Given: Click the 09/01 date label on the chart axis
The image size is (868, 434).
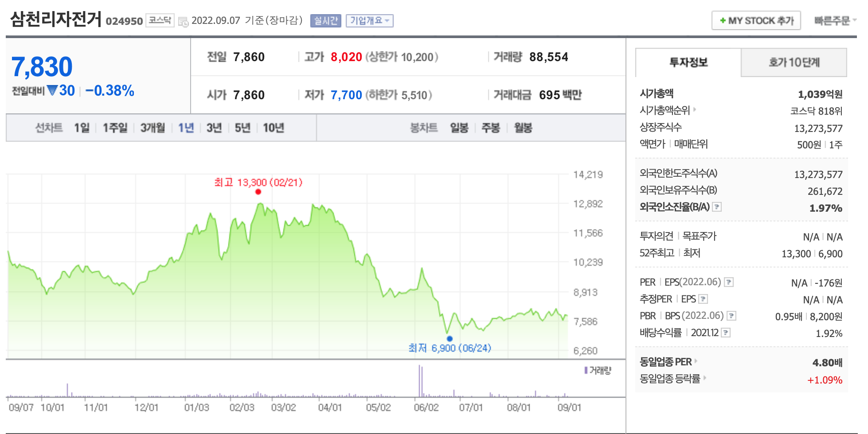Looking at the screenshot, I should 569,407.
